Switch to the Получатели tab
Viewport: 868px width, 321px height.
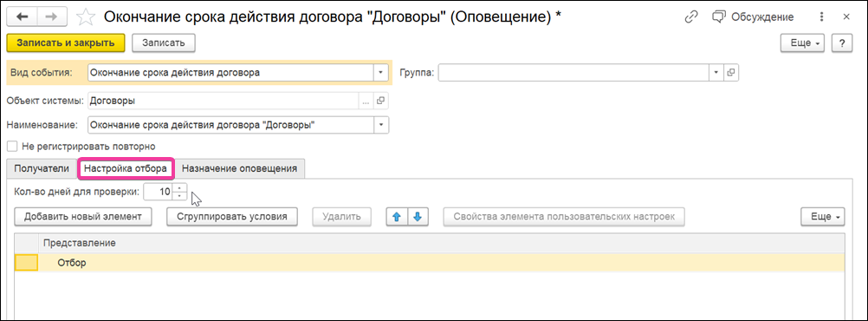click(x=42, y=168)
